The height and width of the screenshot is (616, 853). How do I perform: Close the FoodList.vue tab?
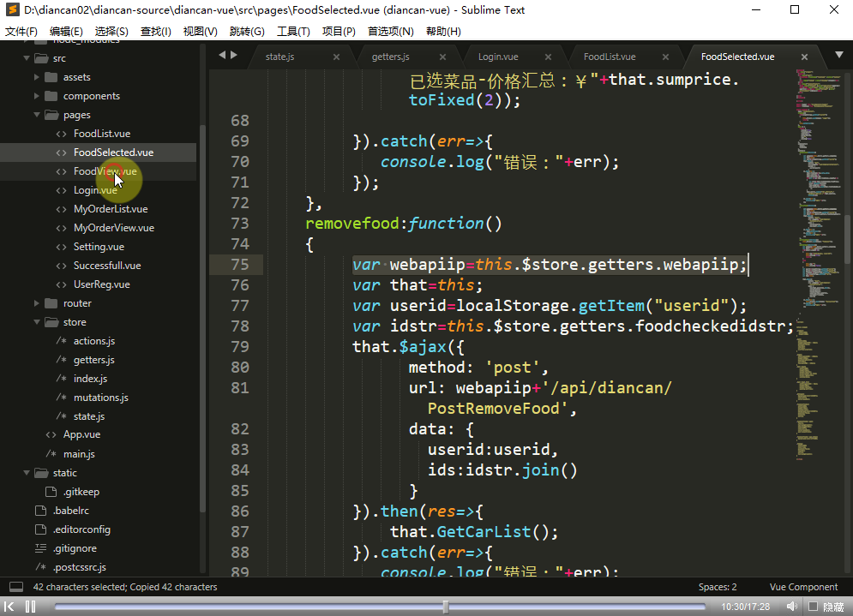click(x=665, y=57)
